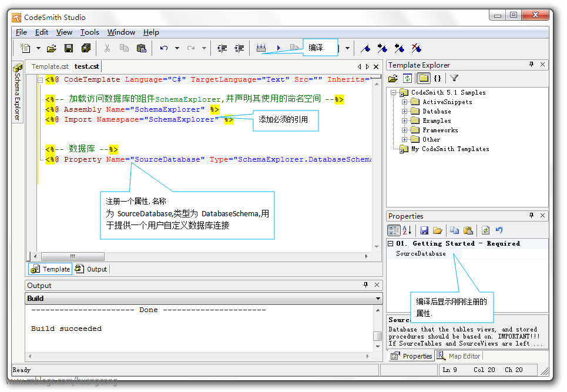567x392 pixels.
Task: Click the filter funnel in Template Explorer
Action: click(454, 78)
